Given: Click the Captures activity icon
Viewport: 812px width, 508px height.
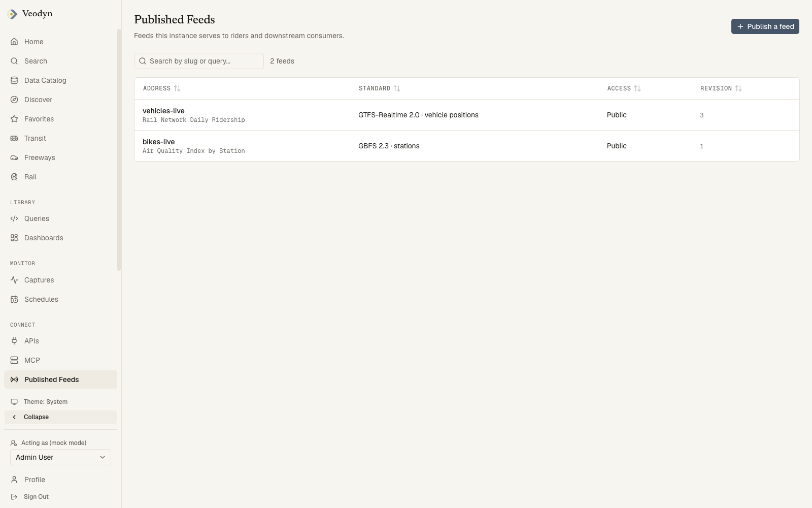Looking at the screenshot, I should pos(14,280).
